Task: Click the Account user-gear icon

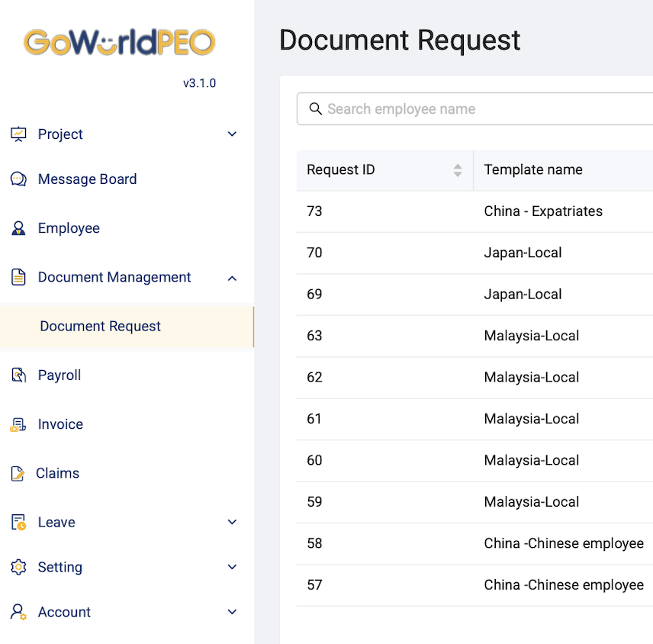Action: 18,612
